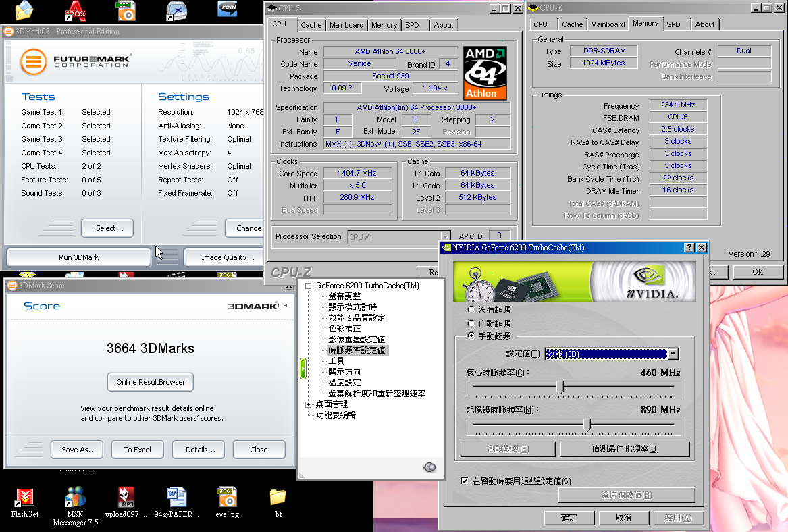Open the 設定值 performance (3D) dropdown

673,354
